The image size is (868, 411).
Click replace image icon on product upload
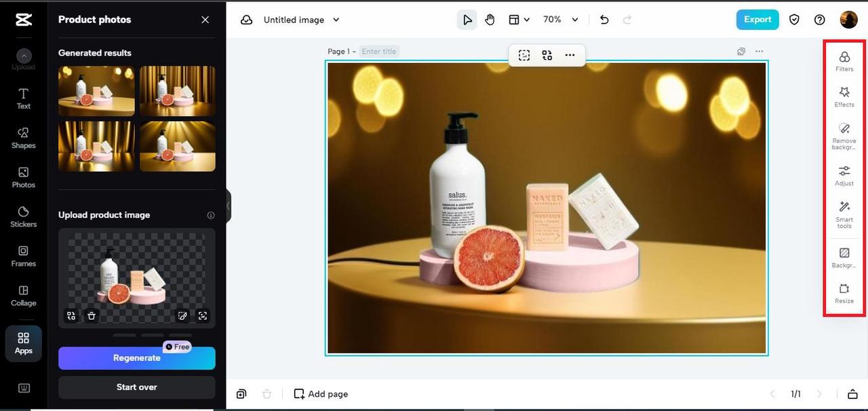(71, 315)
